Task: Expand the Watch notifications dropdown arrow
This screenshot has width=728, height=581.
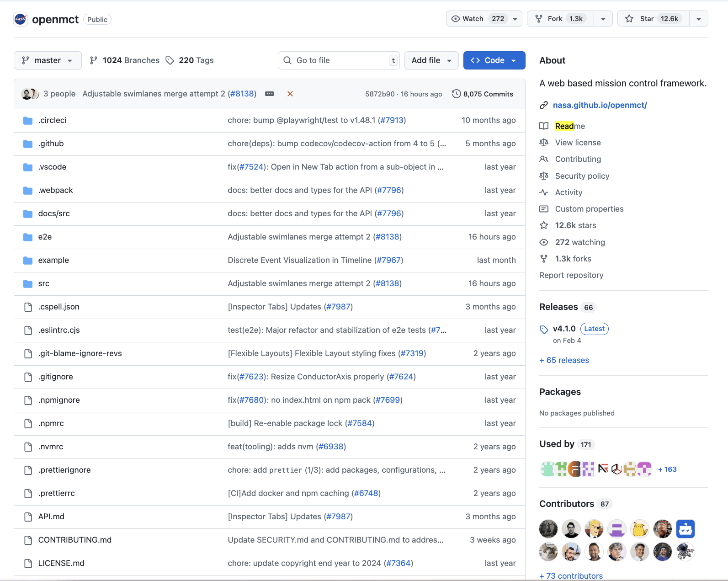Action: [515, 19]
